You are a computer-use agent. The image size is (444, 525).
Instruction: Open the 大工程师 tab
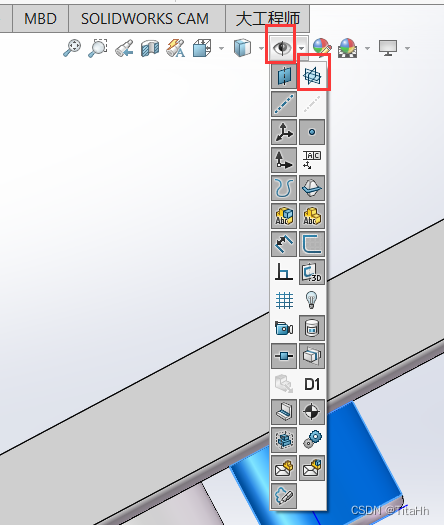point(268,18)
